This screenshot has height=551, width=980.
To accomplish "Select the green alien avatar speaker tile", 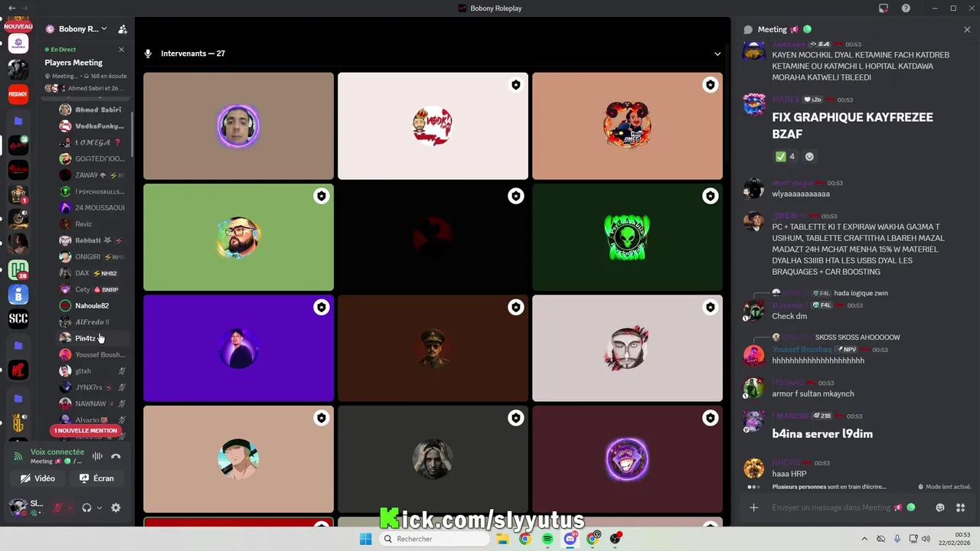I will tap(627, 237).
